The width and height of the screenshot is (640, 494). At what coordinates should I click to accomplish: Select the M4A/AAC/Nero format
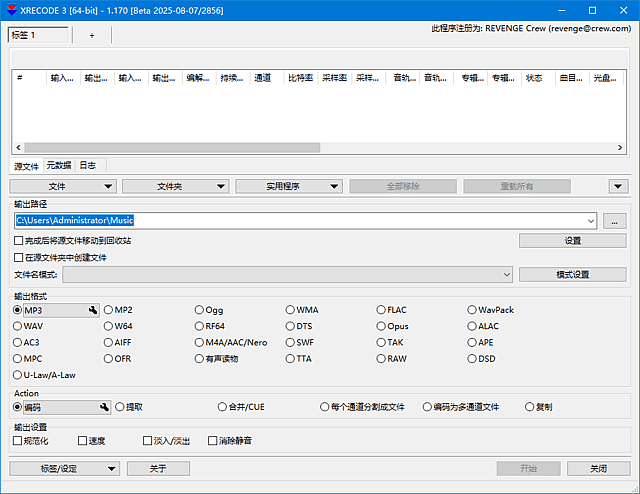coord(231,343)
